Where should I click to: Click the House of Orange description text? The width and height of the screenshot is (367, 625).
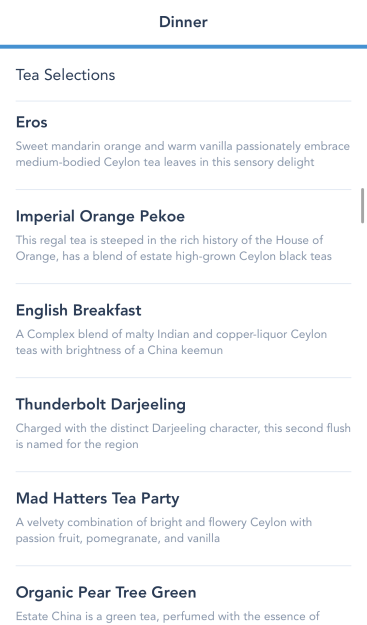click(174, 248)
